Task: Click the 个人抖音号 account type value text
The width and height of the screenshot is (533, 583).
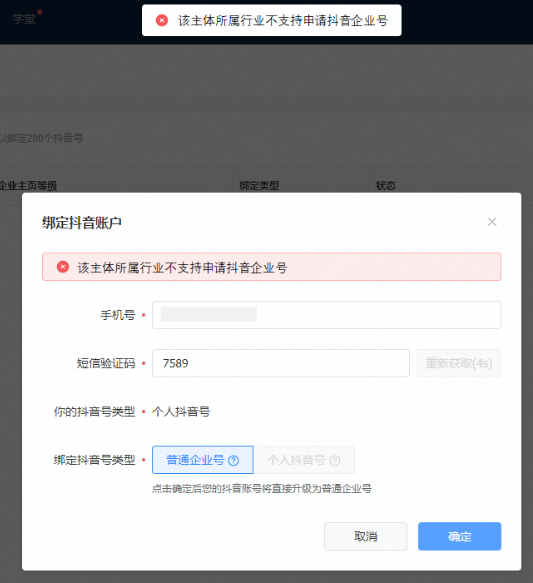Action: (181, 412)
